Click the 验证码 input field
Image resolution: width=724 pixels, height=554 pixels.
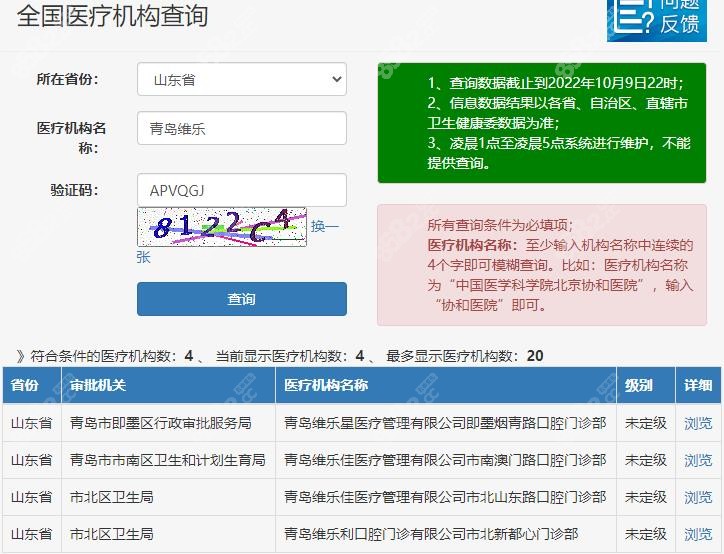point(241,190)
